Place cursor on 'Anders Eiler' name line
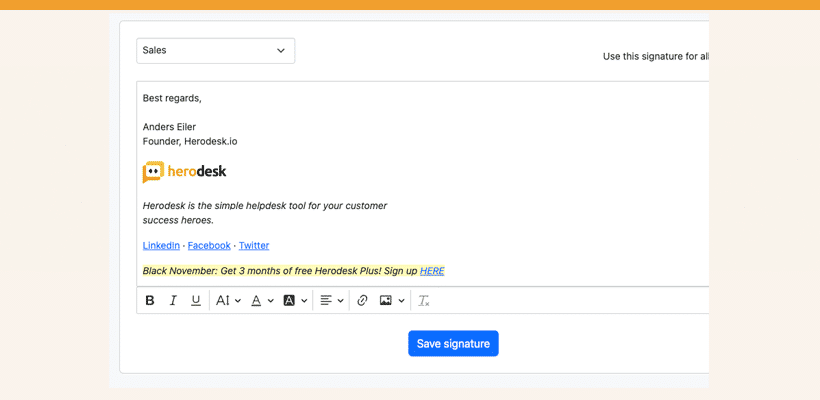This screenshot has height=400, width=820. [x=169, y=127]
